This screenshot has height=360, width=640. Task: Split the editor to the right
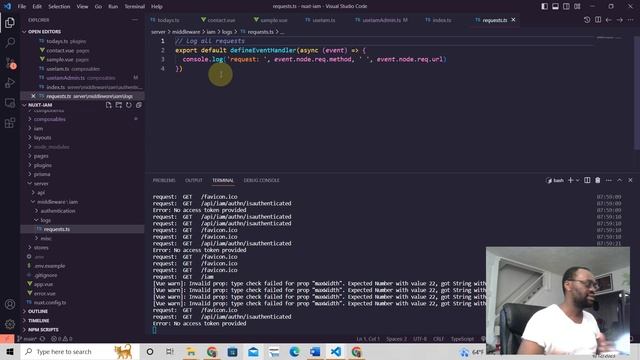[x=598, y=20]
